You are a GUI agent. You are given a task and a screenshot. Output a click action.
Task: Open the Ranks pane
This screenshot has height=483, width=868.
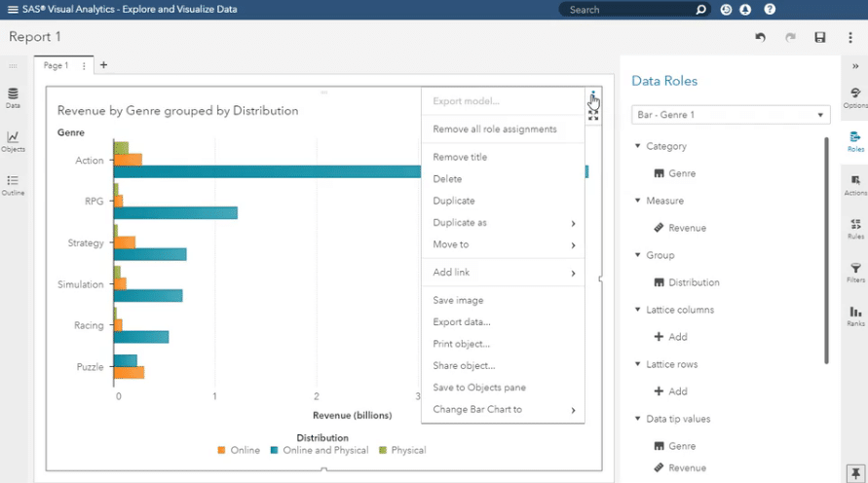854,316
